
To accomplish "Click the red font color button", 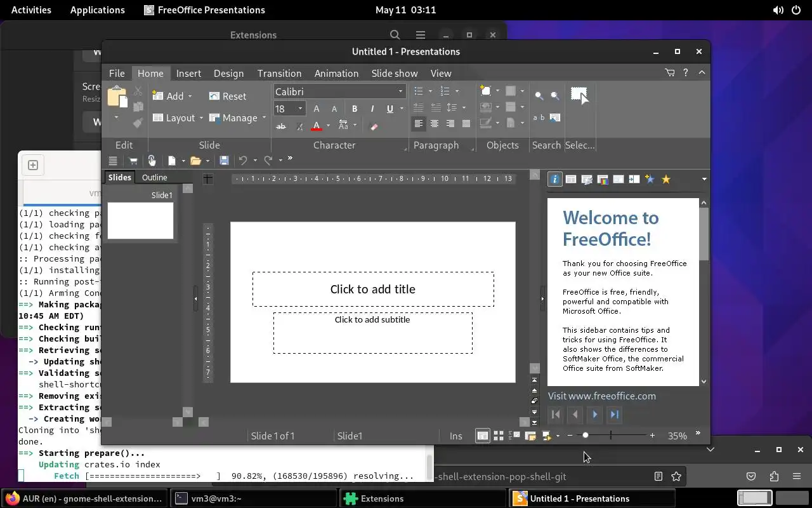I will click(x=317, y=126).
